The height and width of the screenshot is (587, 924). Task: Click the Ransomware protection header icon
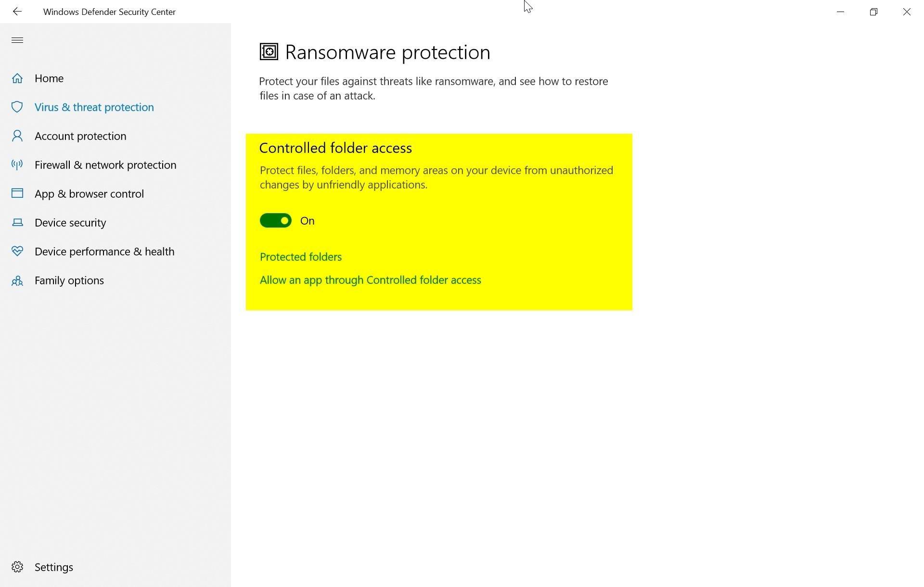269,51
